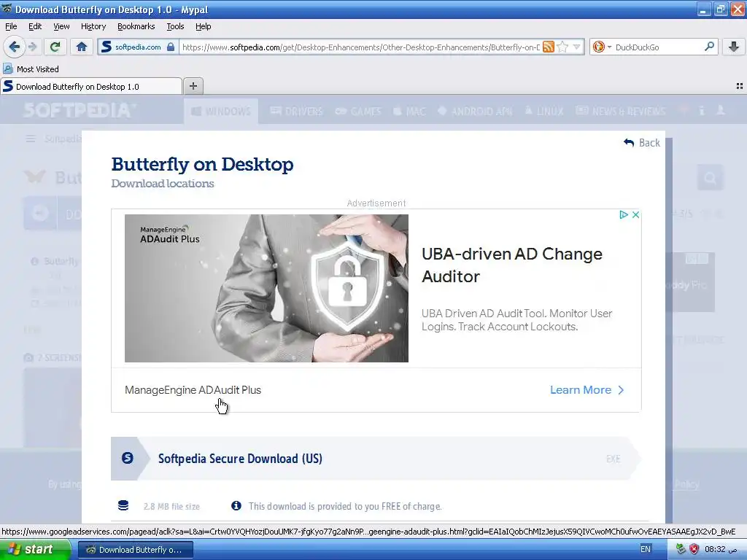The image size is (747, 560).
Task: Open the View menu
Action: [61, 26]
